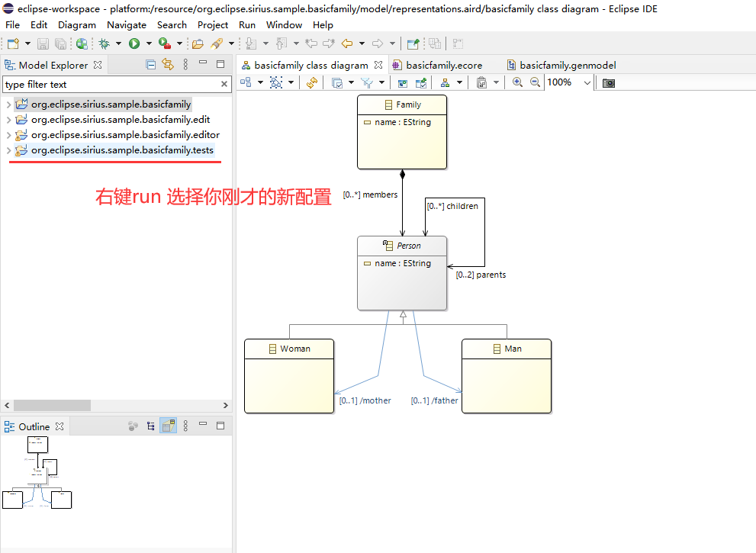Click the Select All diagram elements icon
The image size is (756, 553).
276,83
